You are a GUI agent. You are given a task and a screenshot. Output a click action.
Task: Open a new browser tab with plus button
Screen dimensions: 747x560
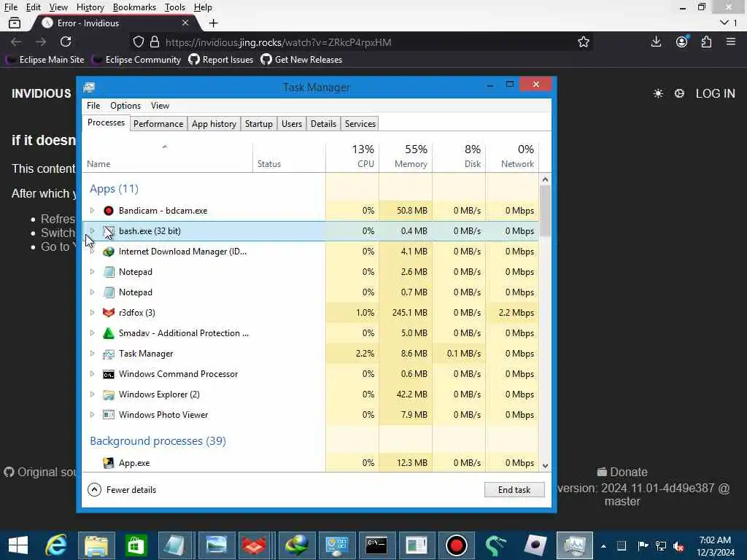coord(214,23)
